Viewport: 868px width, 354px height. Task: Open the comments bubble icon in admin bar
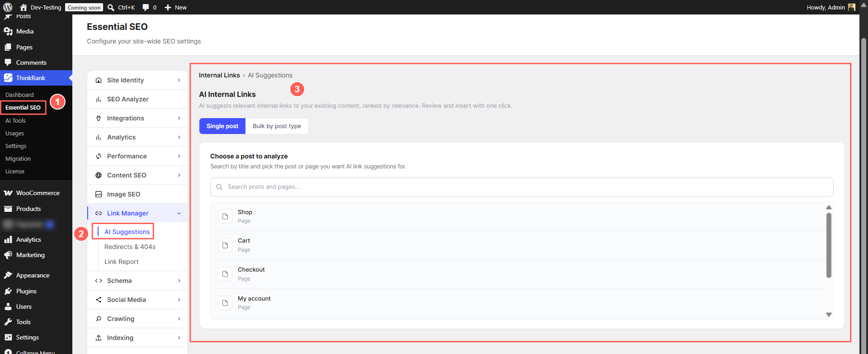click(x=146, y=7)
